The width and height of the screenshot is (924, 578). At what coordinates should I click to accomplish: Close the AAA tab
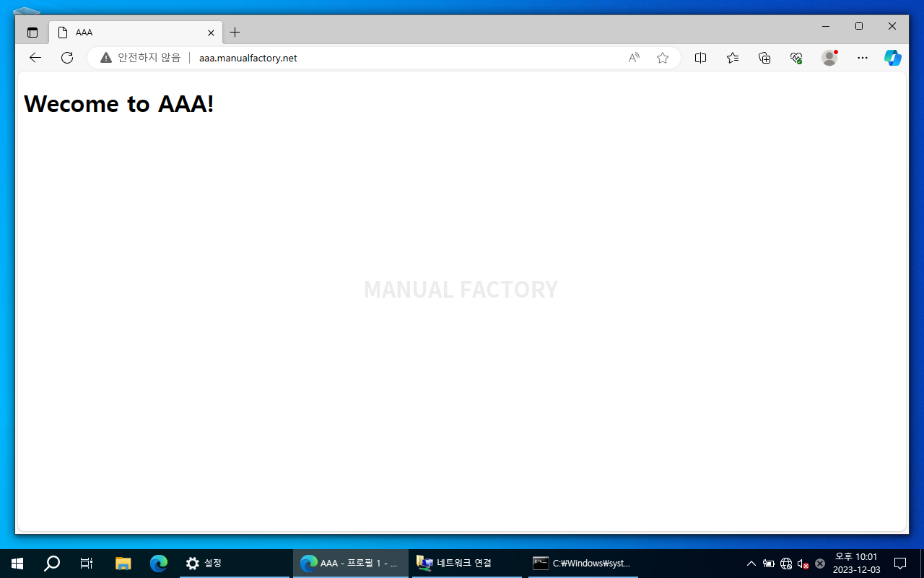pos(211,33)
